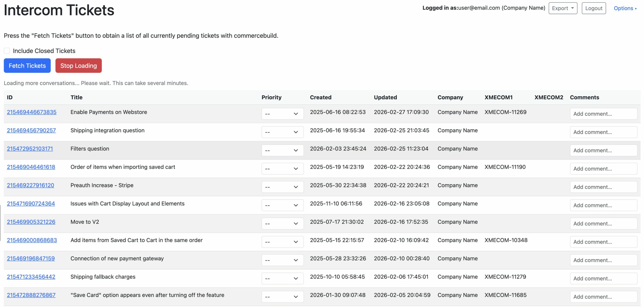Open priority dropdown for Filters question ticket
This screenshot has width=644, height=308.
point(282,150)
